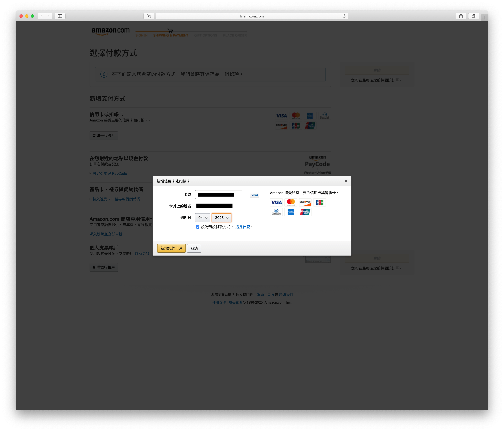Click the JCB logo in page card section
Image resolution: width=504 pixels, height=431 pixels.
[x=296, y=125]
